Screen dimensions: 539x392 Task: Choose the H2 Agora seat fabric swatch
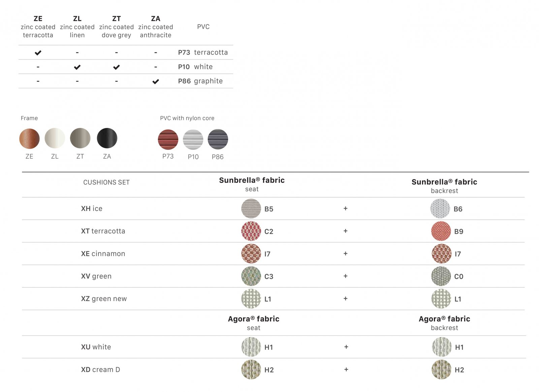[251, 369]
